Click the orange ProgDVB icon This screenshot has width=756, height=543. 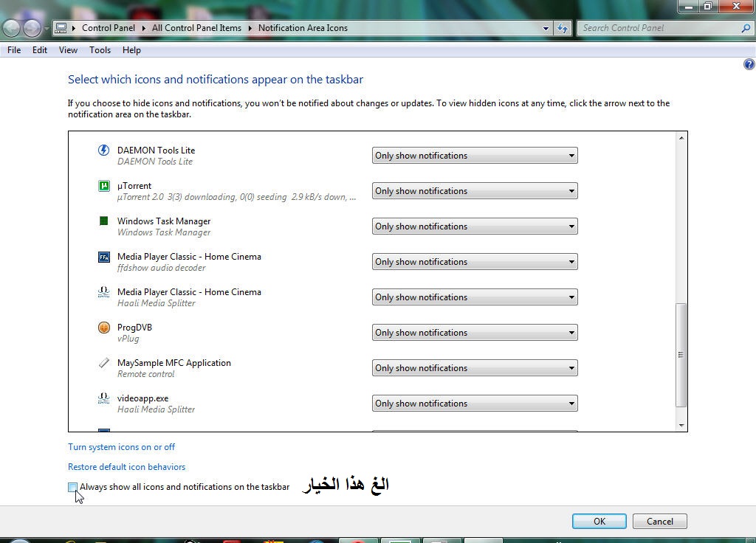point(103,328)
